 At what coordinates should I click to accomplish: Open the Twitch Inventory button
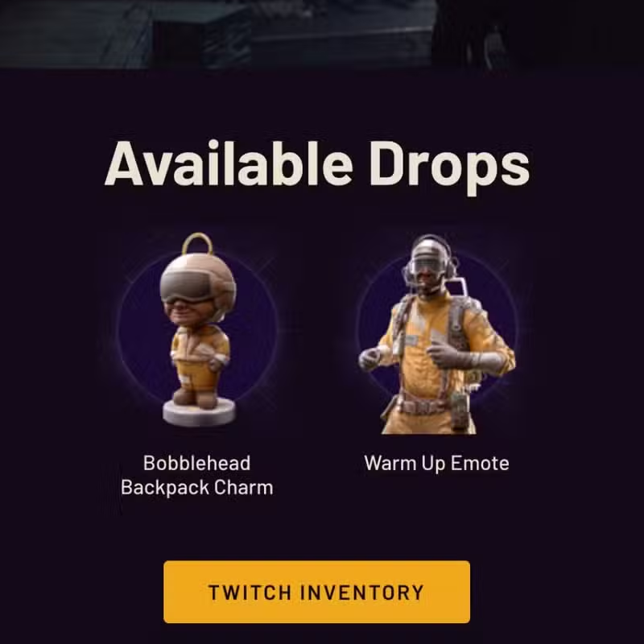[316, 592]
